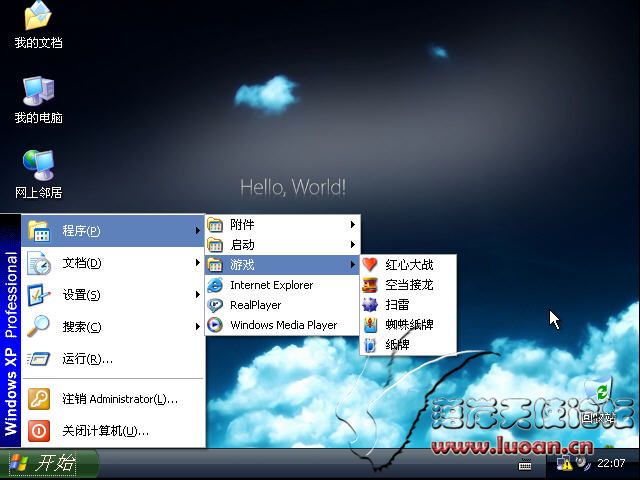Image resolution: width=640 pixels, height=480 pixels.
Task: Click the 纸牌 card deck icon
Action: (x=370, y=345)
